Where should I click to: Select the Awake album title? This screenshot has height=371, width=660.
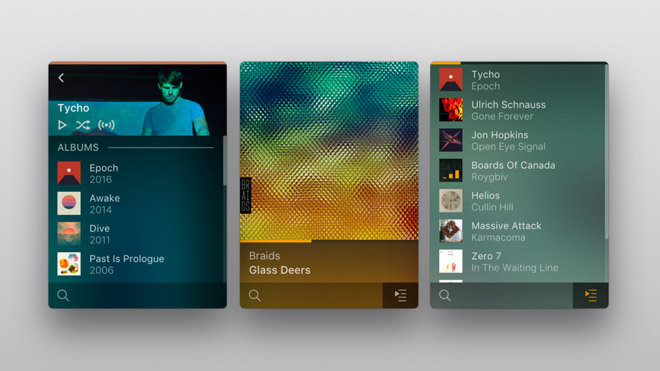tap(104, 198)
